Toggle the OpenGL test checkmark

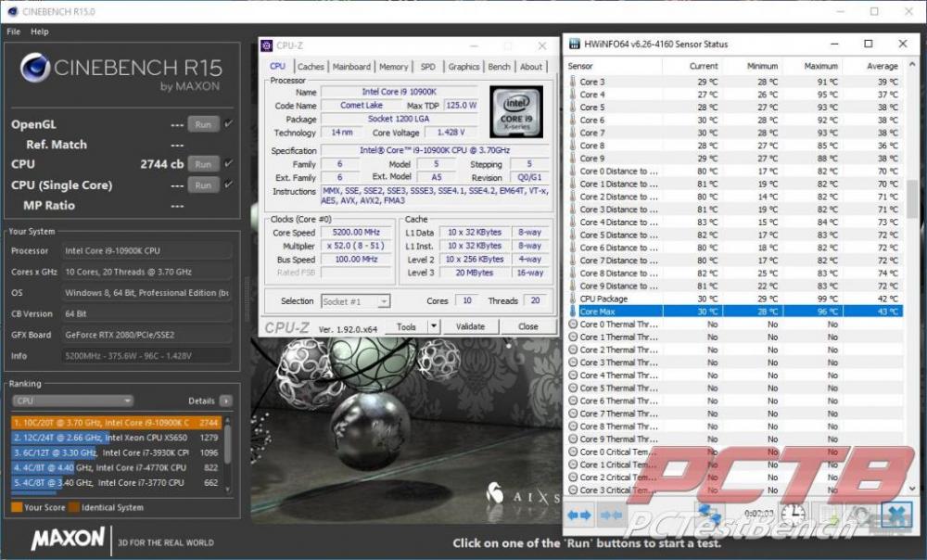click(229, 123)
